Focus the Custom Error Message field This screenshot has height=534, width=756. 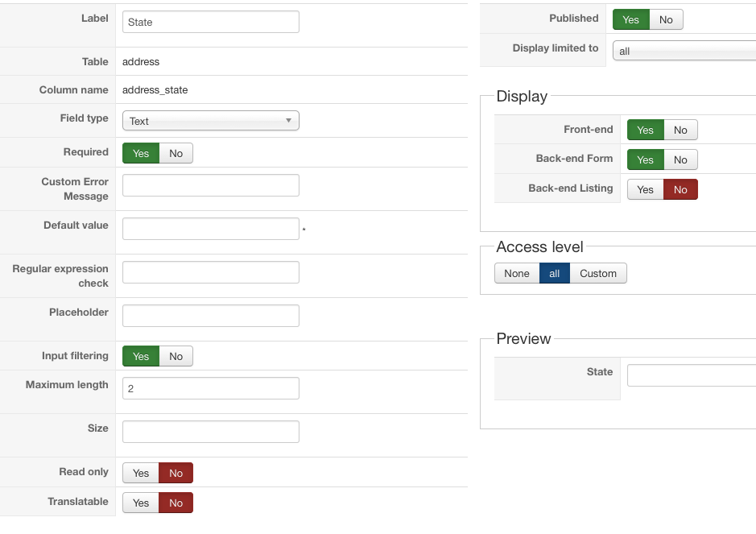point(210,185)
